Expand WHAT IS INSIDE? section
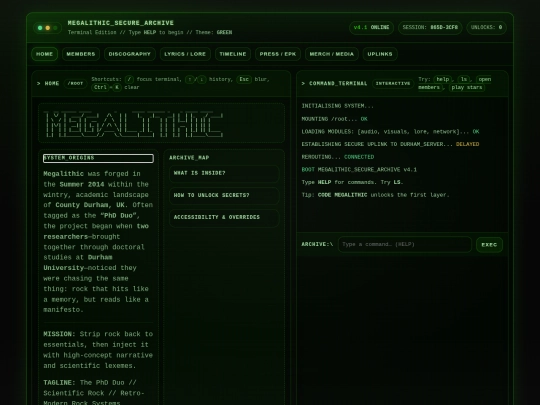The image size is (540, 405). click(x=224, y=173)
